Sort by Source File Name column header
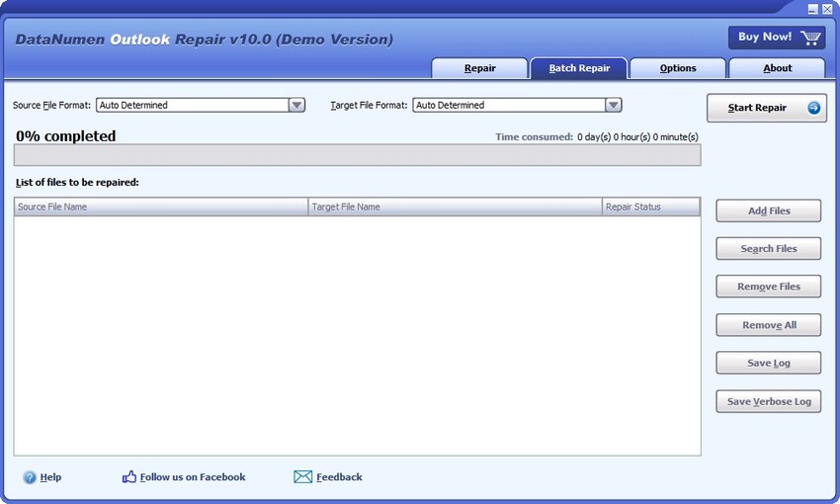This screenshot has width=840, height=504. [161, 207]
